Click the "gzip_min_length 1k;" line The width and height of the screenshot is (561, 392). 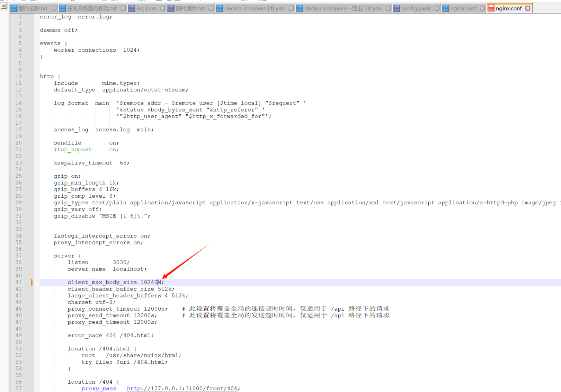click(86, 183)
